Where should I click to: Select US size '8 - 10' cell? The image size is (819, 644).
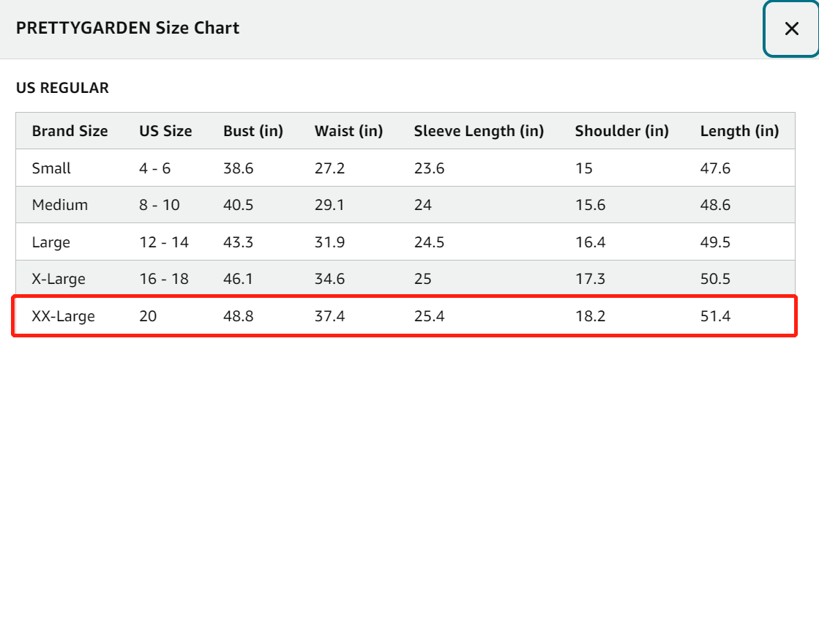pos(160,205)
